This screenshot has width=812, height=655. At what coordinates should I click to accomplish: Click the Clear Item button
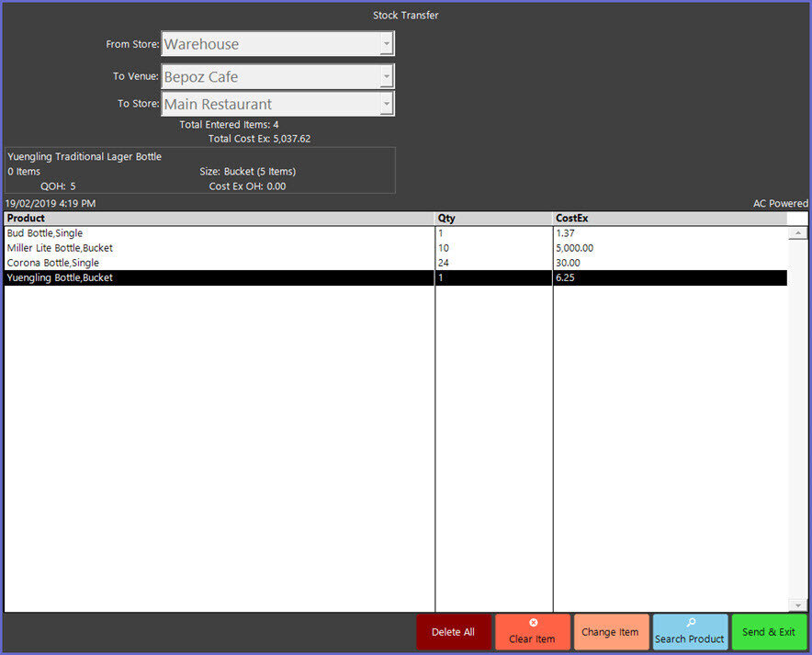pos(533,632)
